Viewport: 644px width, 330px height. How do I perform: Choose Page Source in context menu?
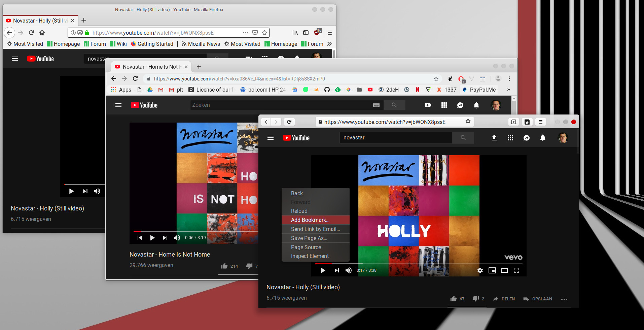316,247
